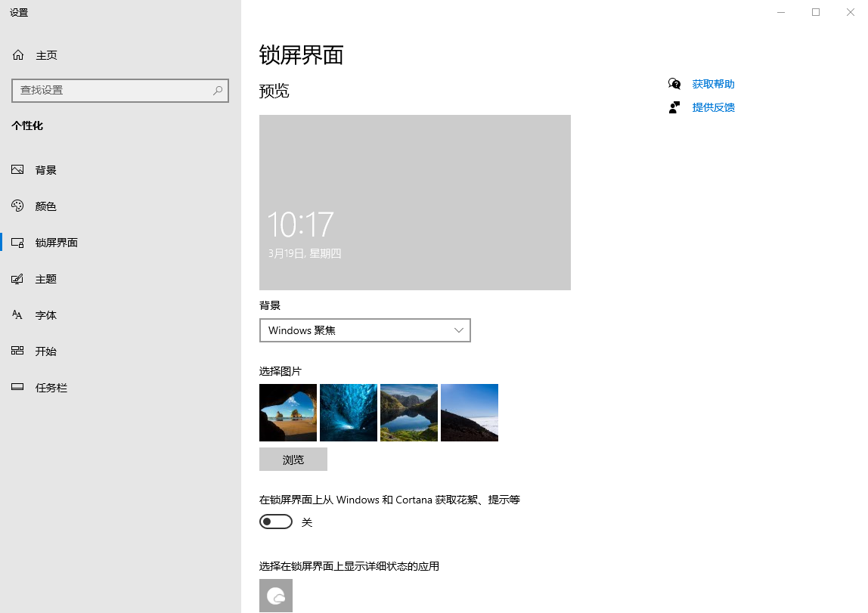
Task: Click the 任务栏 bar icon
Action: click(x=17, y=387)
